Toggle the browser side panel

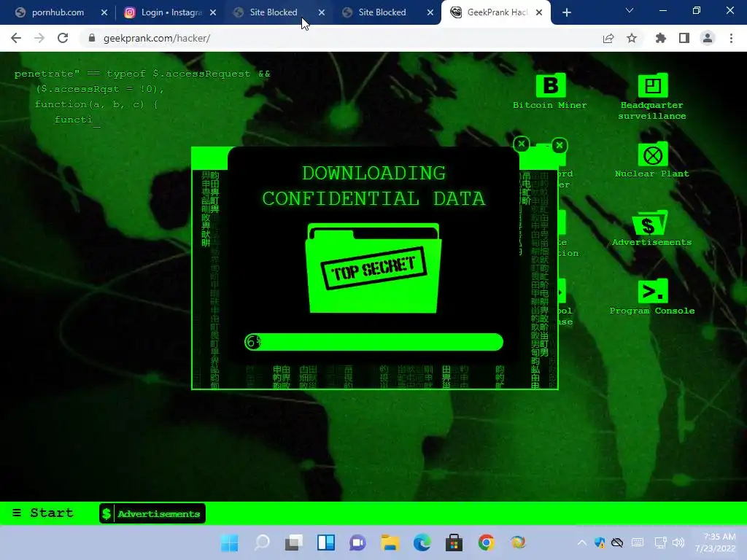click(684, 38)
